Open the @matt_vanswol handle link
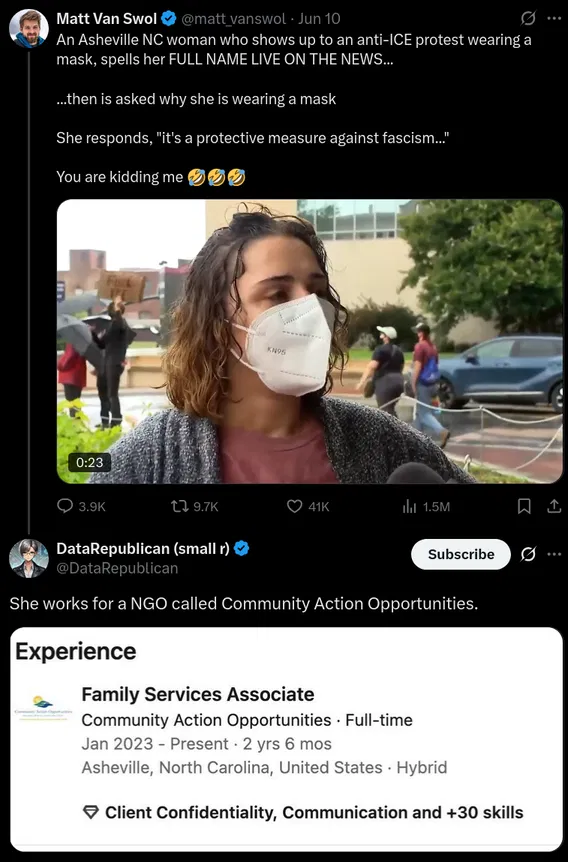 (x=234, y=19)
